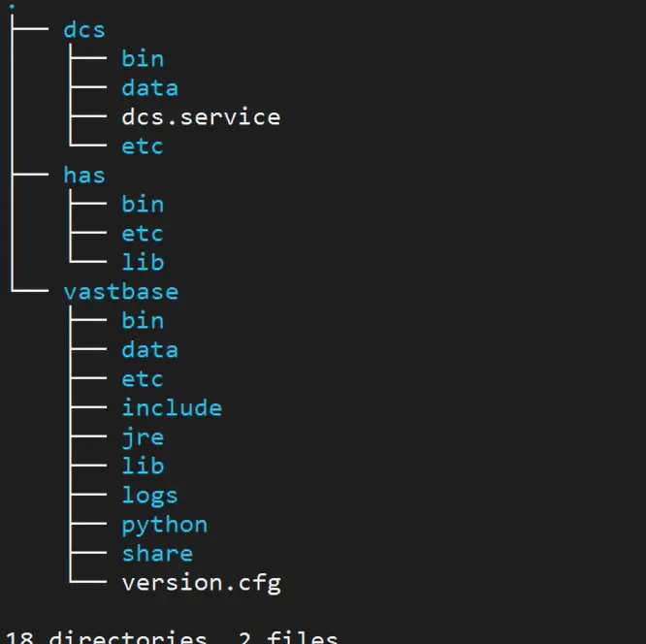Click the jre folder entry
This screenshot has width=646, height=644.
[143, 436]
